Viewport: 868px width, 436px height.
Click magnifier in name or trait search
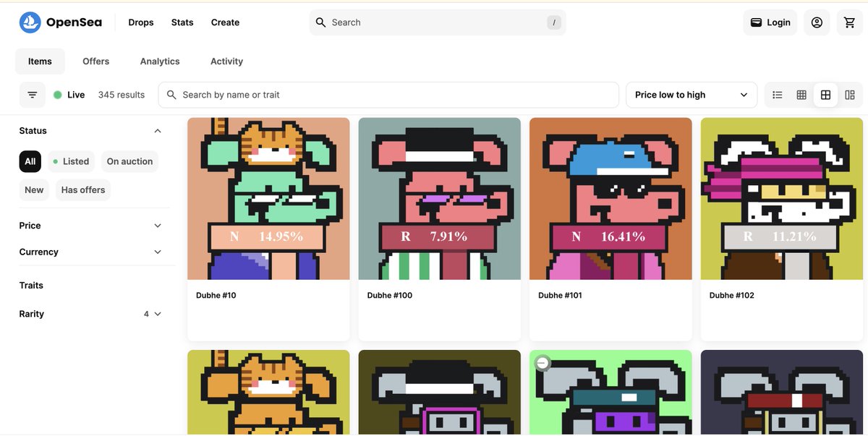tap(171, 95)
